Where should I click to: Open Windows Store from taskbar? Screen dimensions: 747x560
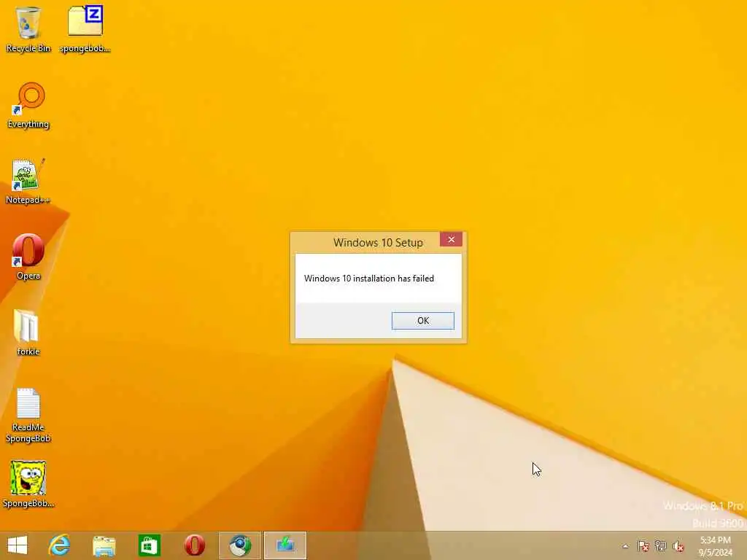[x=149, y=545]
